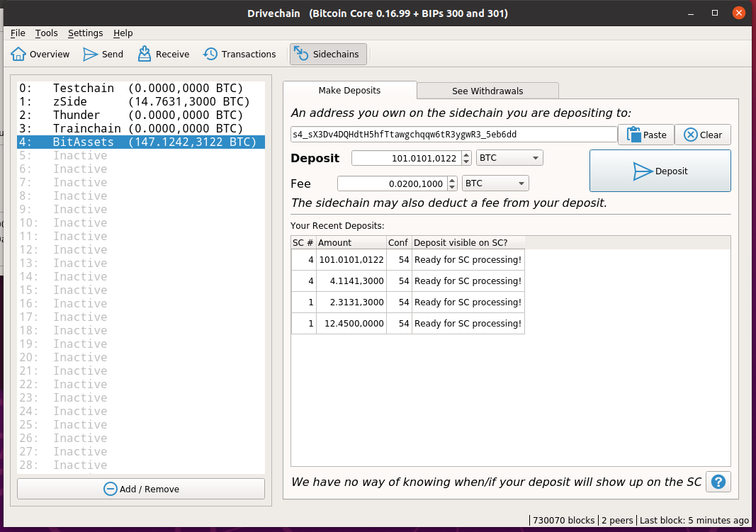Increase the Fee with its stepper arrow
Screen dimensions: 756x532
click(452, 179)
